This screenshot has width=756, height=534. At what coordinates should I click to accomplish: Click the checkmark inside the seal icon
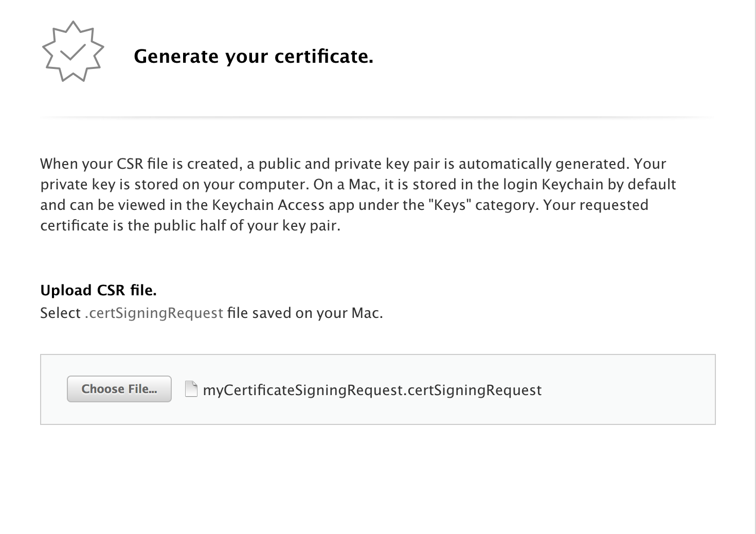click(x=73, y=51)
